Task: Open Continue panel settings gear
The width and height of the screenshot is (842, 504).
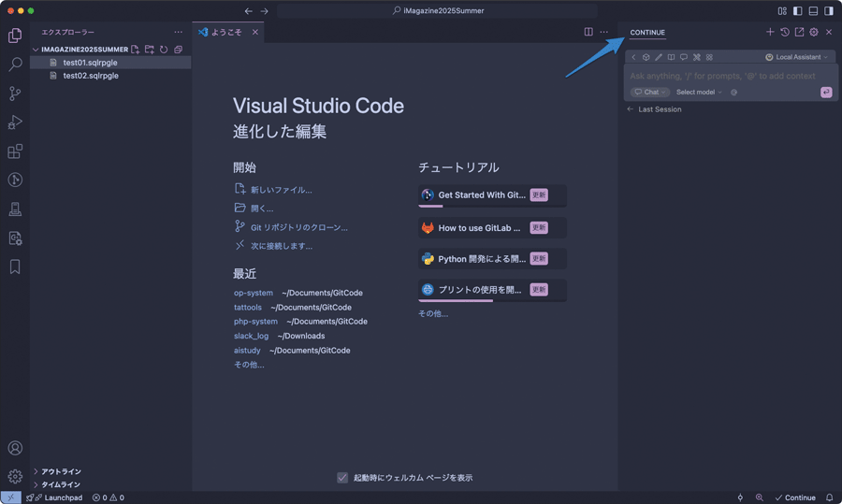Action: pyautogui.click(x=814, y=32)
